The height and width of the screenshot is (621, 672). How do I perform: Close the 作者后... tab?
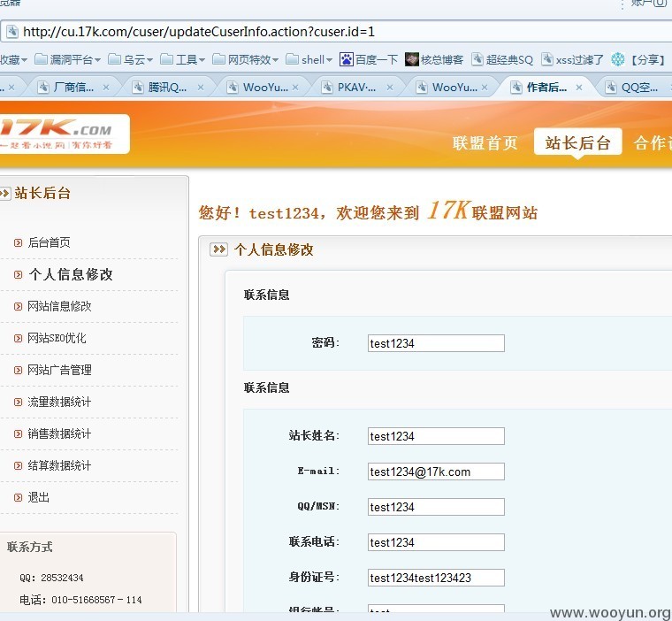point(579,88)
